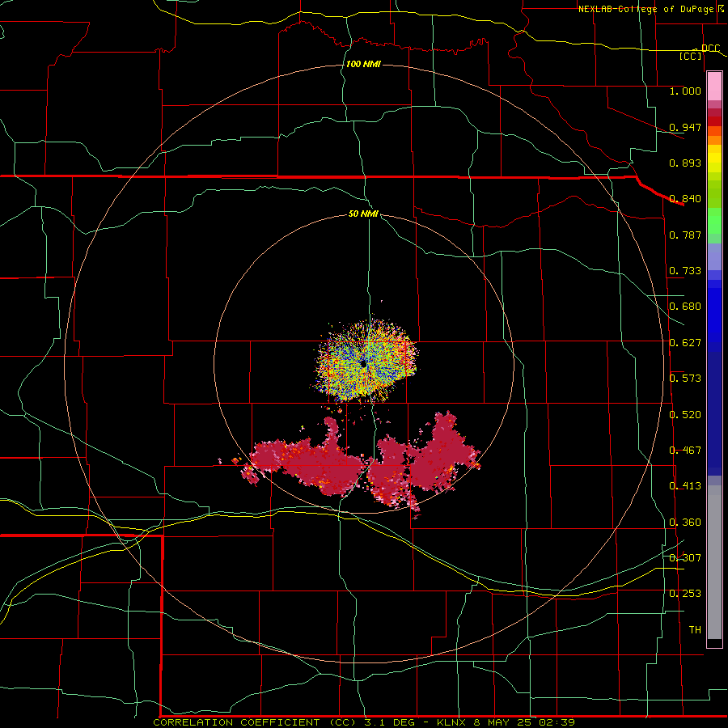Click the 0.467 scale value

685,451
